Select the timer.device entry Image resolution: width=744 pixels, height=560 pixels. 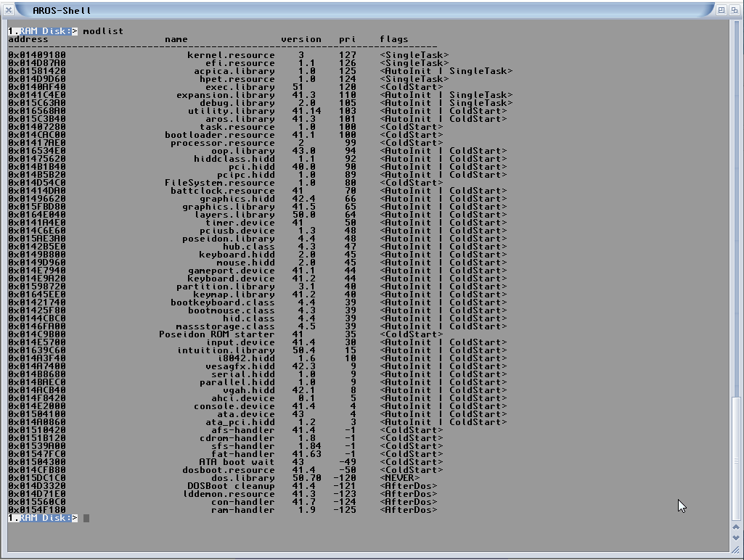tap(240, 223)
